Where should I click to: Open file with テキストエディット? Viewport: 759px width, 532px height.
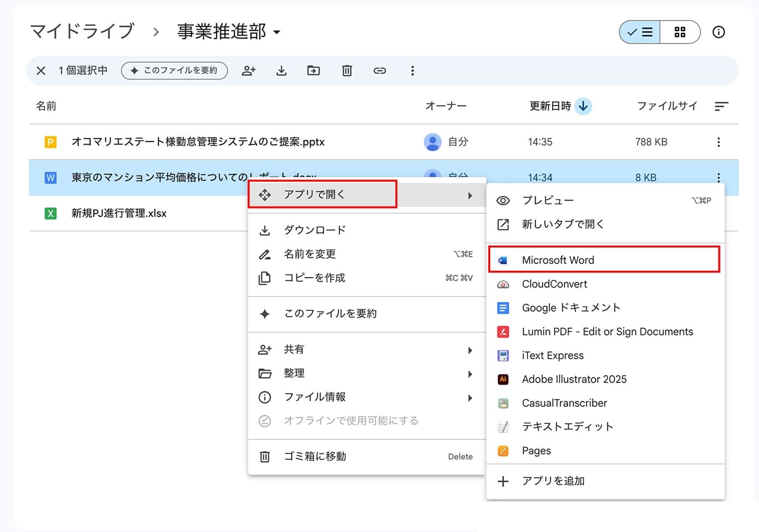(606, 427)
